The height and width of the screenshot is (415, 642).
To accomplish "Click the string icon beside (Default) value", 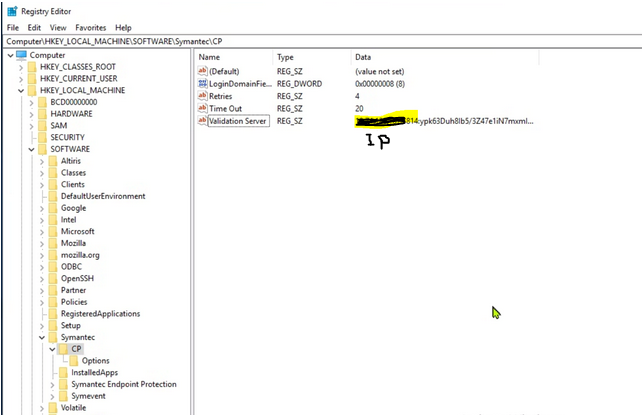I will point(202,71).
